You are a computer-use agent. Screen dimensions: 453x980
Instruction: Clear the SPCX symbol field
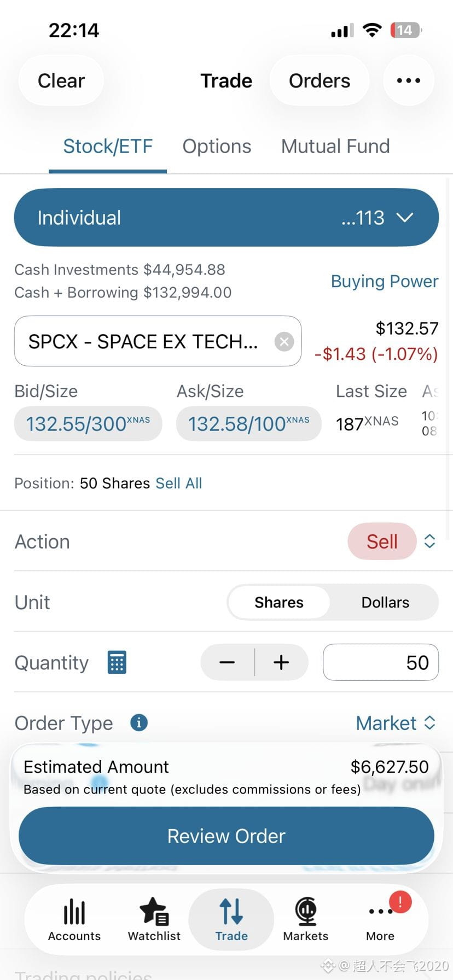click(284, 342)
